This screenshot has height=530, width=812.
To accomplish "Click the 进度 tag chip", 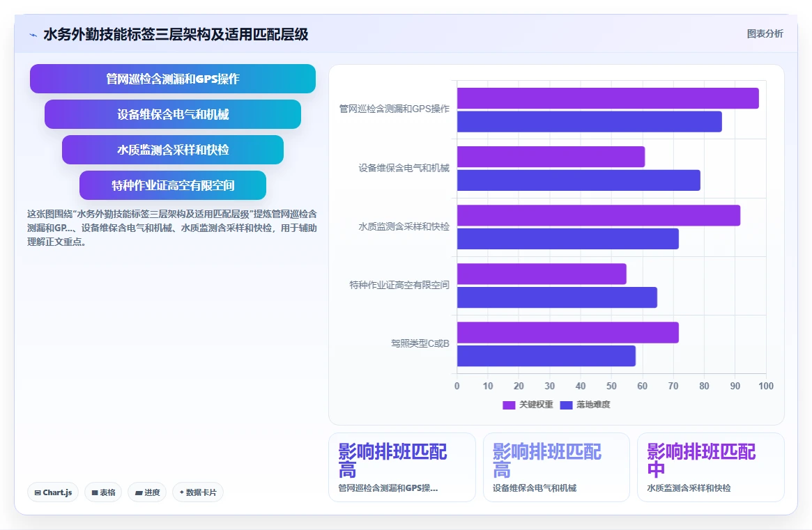I will 147,492.
